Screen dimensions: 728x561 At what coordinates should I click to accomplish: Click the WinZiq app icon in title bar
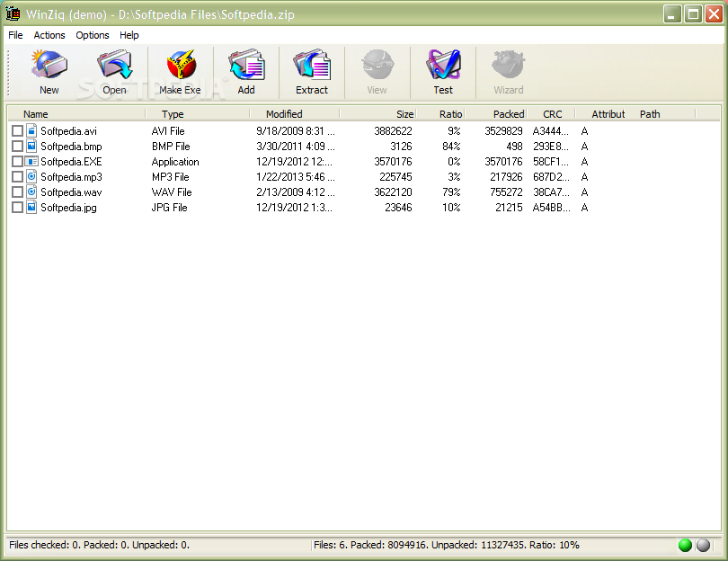pyautogui.click(x=13, y=13)
